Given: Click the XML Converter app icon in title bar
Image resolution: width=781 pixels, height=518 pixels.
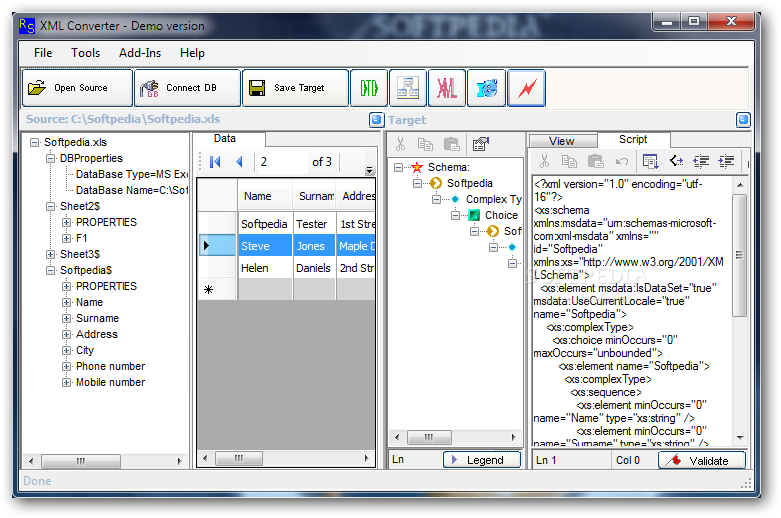Looking at the screenshot, I should (27, 25).
